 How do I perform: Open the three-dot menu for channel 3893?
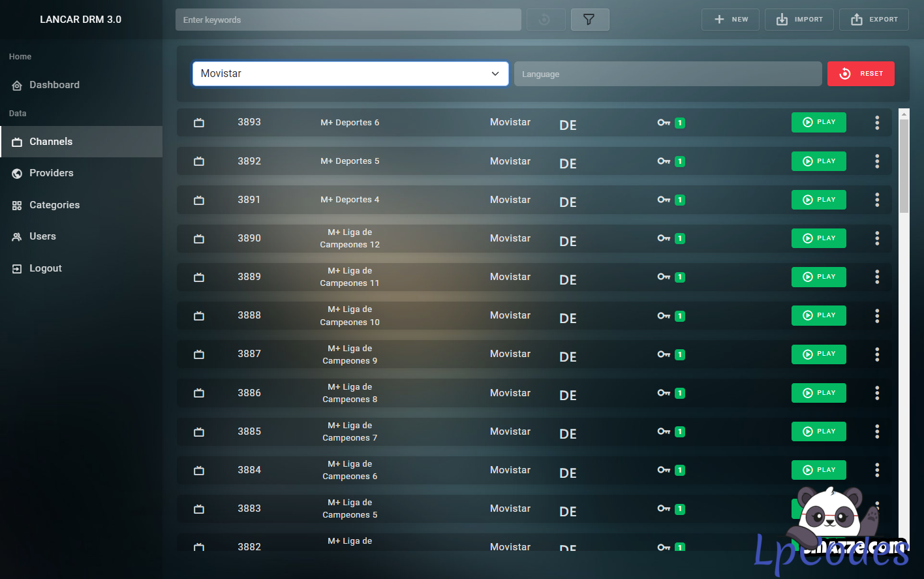(x=876, y=123)
